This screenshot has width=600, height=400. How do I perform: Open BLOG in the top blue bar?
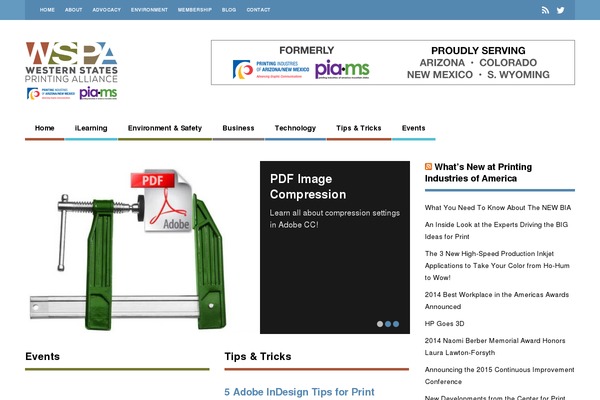tap(229, 10)
